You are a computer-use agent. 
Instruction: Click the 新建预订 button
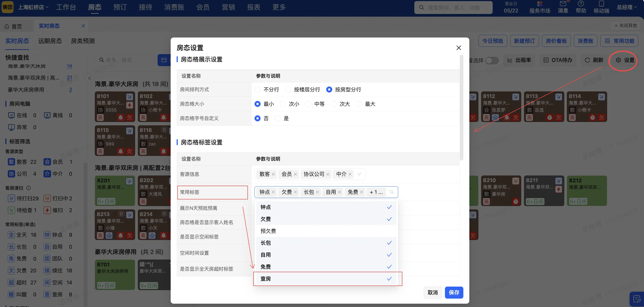tap(524, 41)
